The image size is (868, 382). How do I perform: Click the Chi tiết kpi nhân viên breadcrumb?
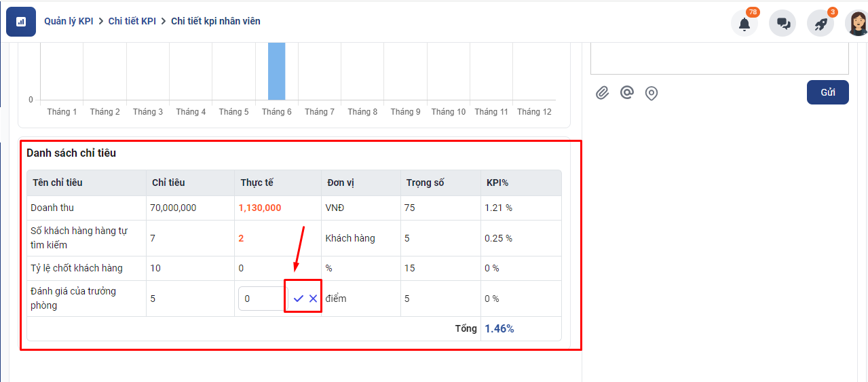pyautogui.click(x=215, y=21)
